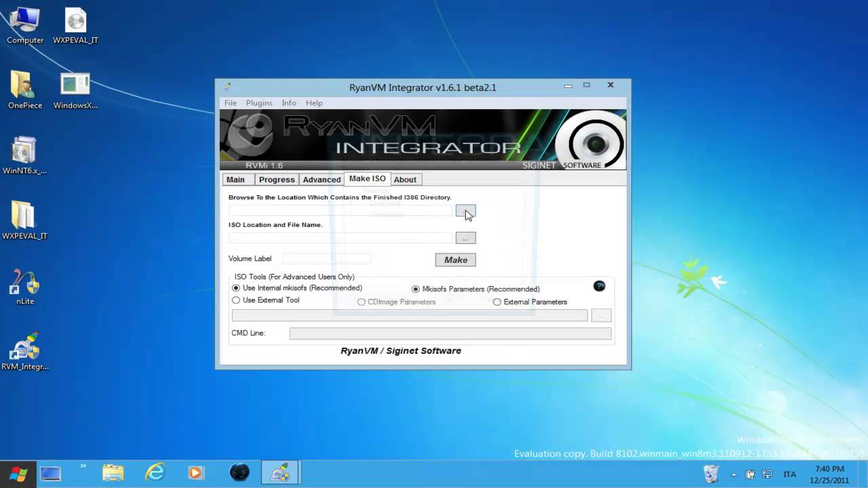Select the nLite desktop shortcut
This screenshot has width=868, height=488.
25,286
